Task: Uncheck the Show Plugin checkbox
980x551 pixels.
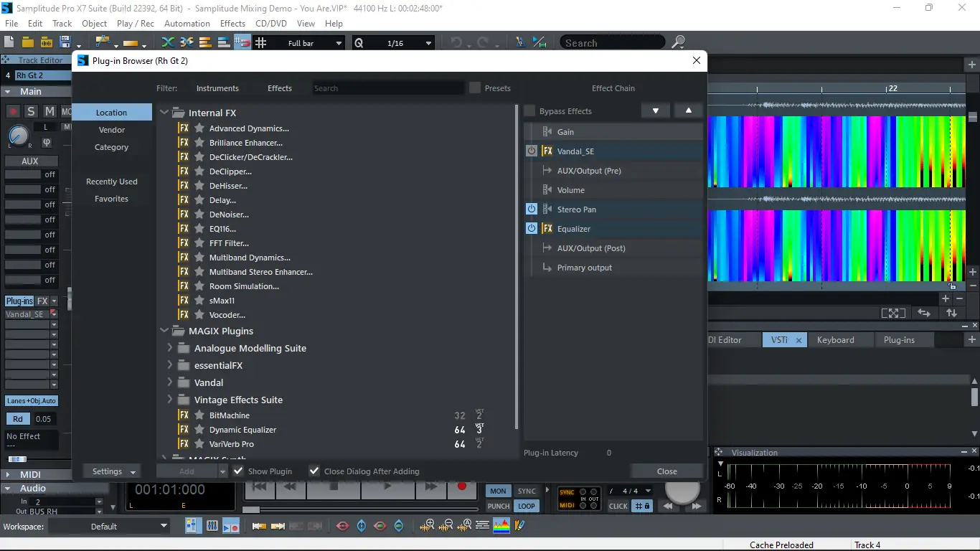Action: [x=239, y=471]
